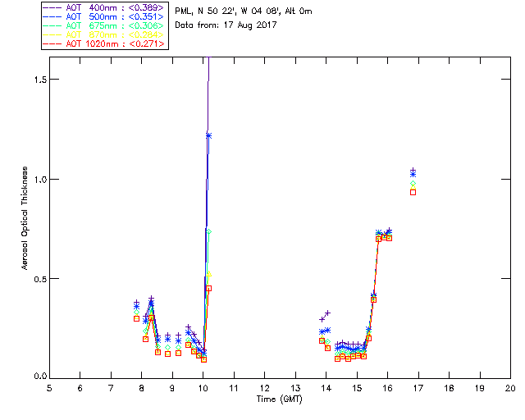Click the AOT 500nm legend entry
Screen dimensions: 525x420
[104, 16]
